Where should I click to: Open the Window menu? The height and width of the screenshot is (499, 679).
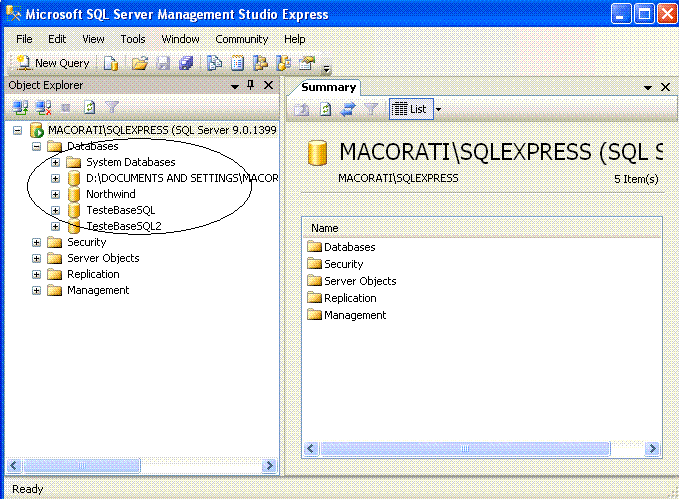(x=180, y=39)
